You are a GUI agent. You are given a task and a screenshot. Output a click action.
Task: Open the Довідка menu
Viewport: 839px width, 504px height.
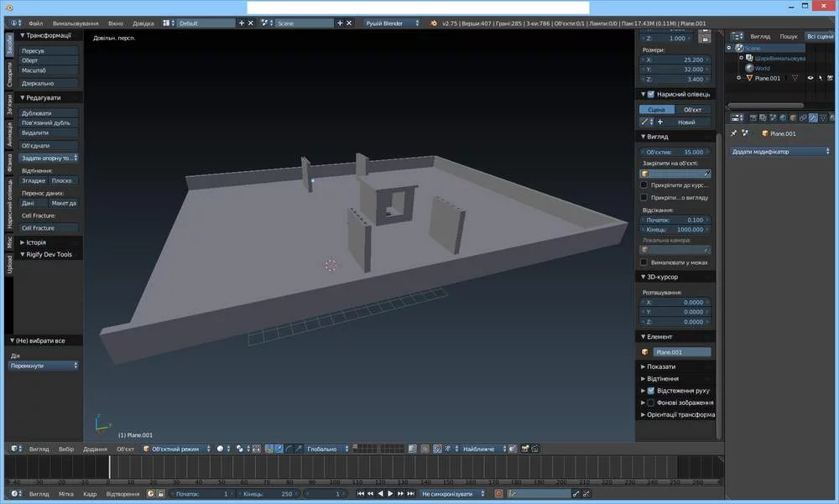[143, 23]
